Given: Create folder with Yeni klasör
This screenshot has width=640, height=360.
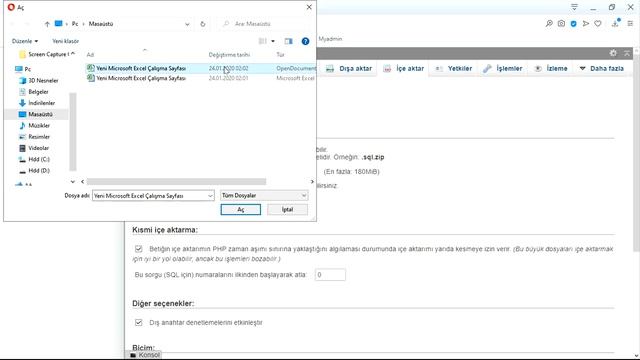Looking at the screenshot, I should point(65,41).
